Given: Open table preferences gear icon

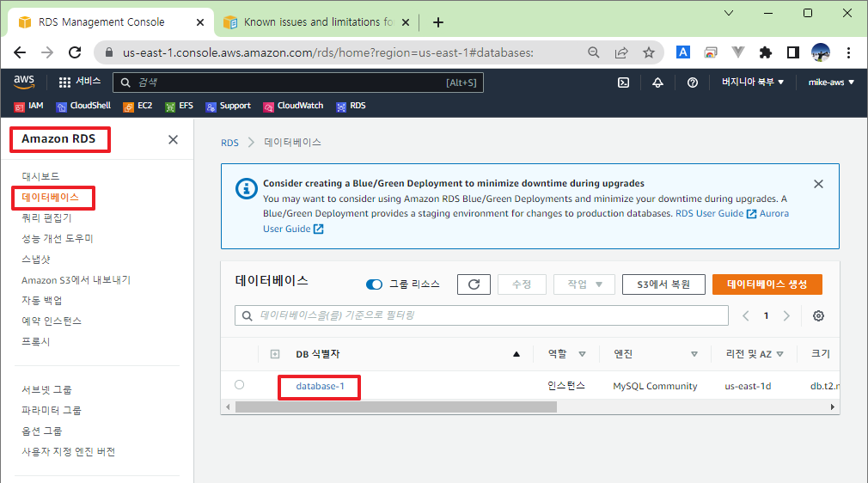Looking at the screenshot, I should (x=818, y=315).
